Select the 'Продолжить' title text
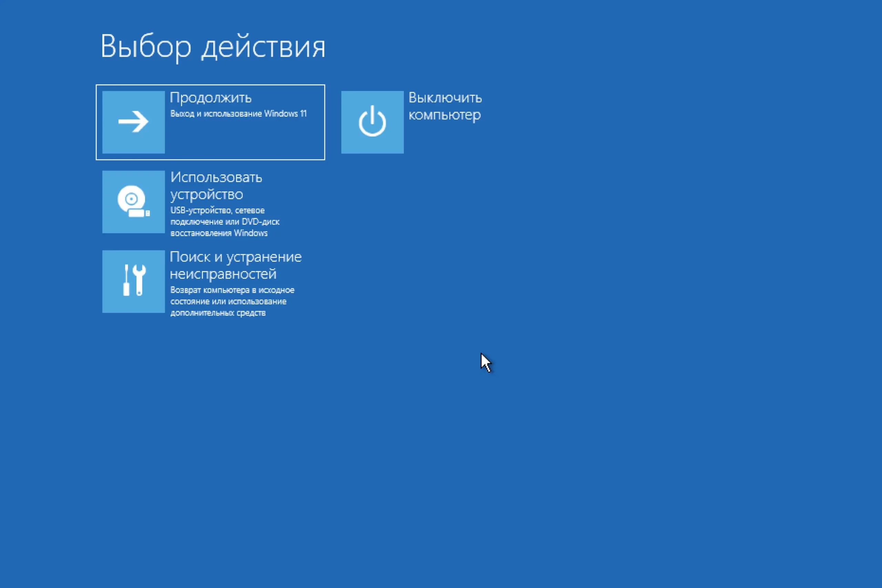Screen dimensions: 882x588 click(x=211, y=98)
